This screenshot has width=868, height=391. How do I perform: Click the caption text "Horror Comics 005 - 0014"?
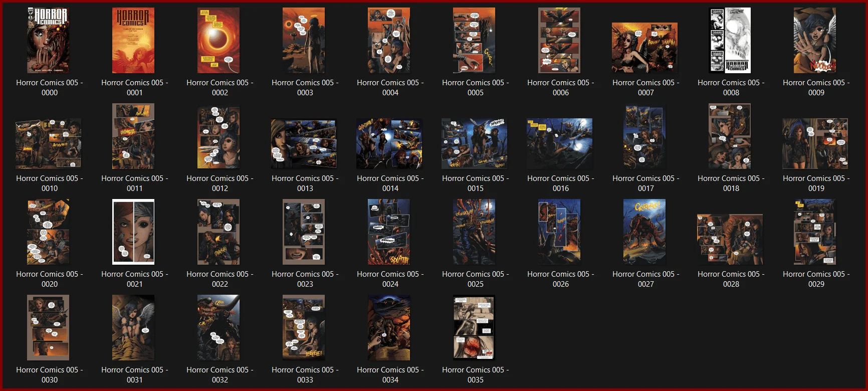(390, 183)
